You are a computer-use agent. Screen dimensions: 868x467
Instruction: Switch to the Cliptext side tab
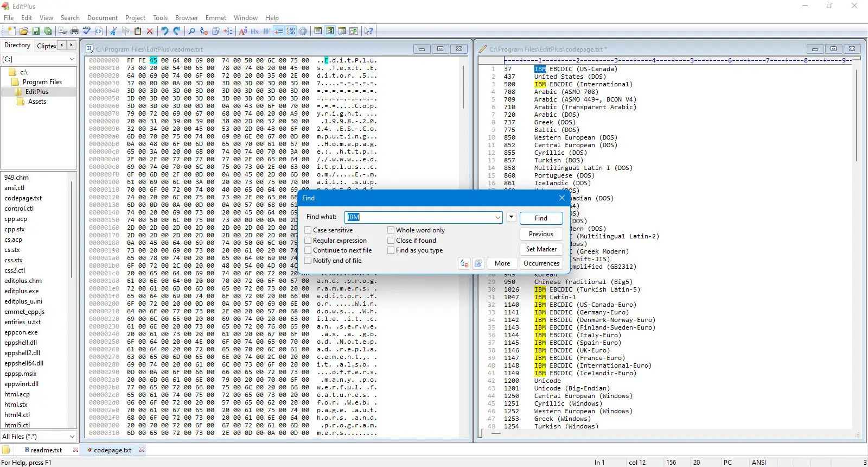tap(47, 46)
